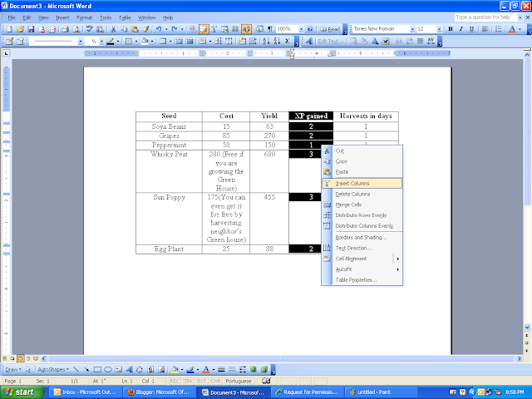This screenshot has width=532, height=399.
Task: Switch to untitled - Paint taskbar item
Action: pyautogui.click(x=380, y=392)
